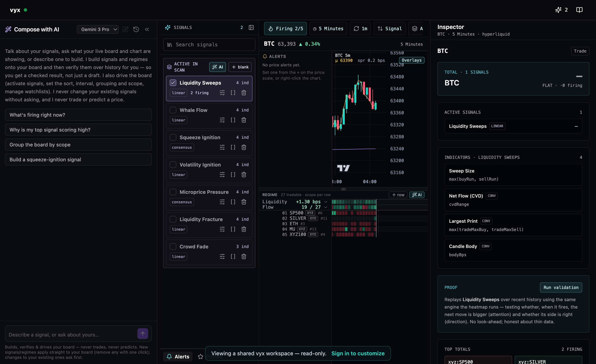
Task: Delete the Volatility Ignition signal
Action: coord(244,175)
